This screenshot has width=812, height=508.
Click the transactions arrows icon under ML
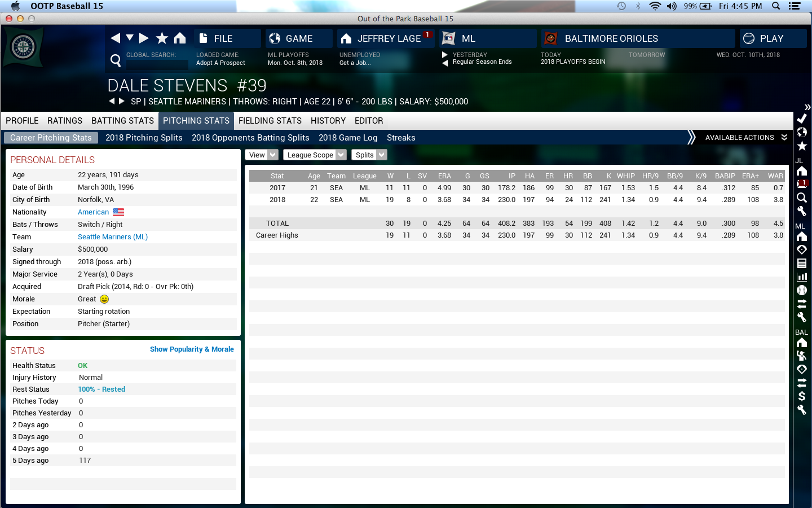[x=801, y=304]
